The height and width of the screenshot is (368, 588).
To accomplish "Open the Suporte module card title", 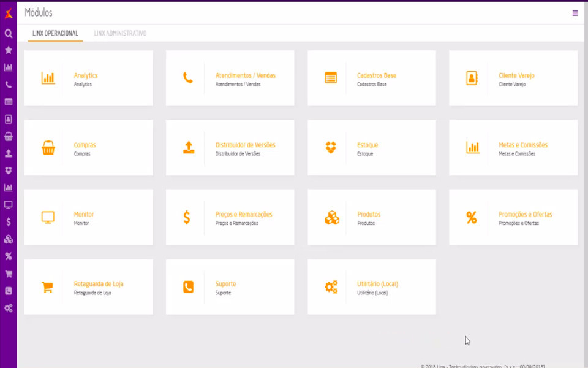I will pos(225,284).
